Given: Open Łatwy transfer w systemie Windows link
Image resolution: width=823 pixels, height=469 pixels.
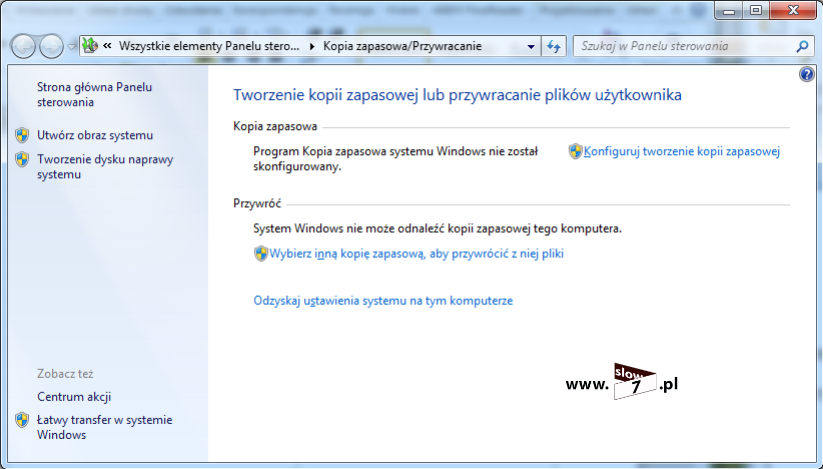Looking at the screenshot, I should point(104,428).
